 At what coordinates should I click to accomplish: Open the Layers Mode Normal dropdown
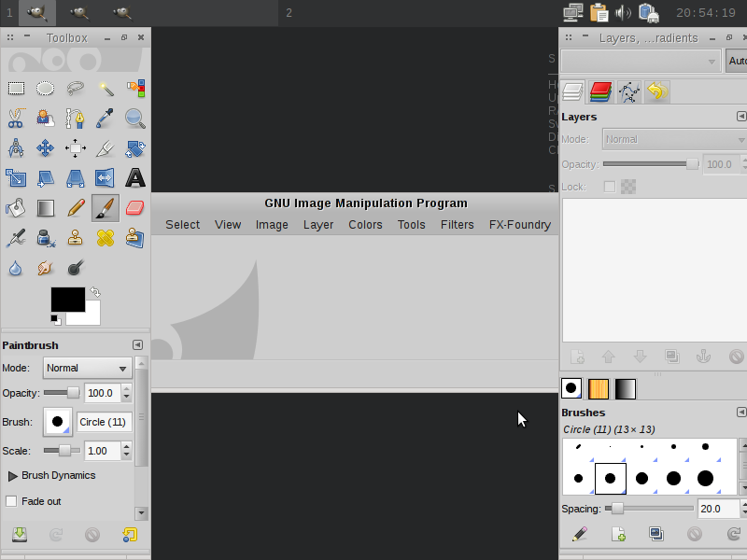click(x=674, y=139)
